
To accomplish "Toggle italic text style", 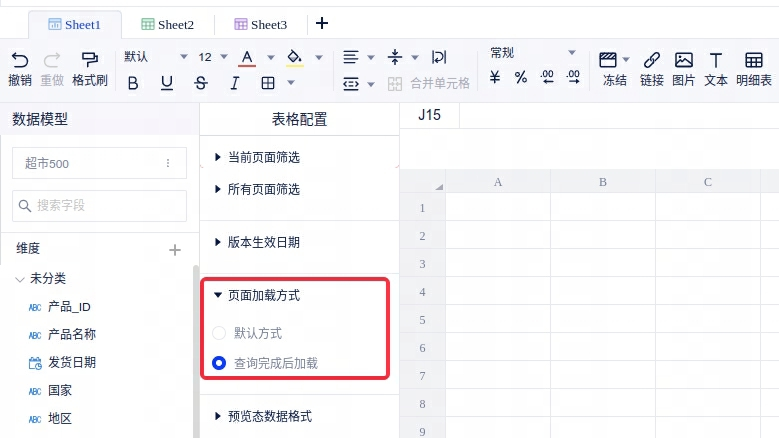I will click(235, 83).
